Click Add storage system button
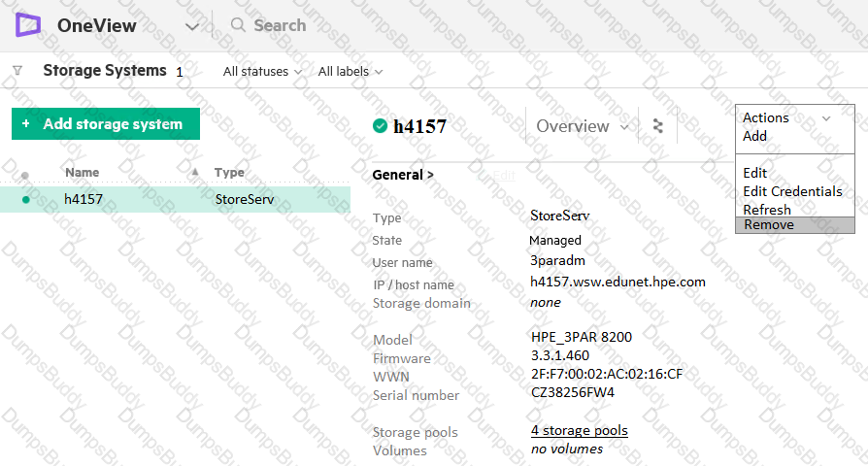 [x=106, y=123]
